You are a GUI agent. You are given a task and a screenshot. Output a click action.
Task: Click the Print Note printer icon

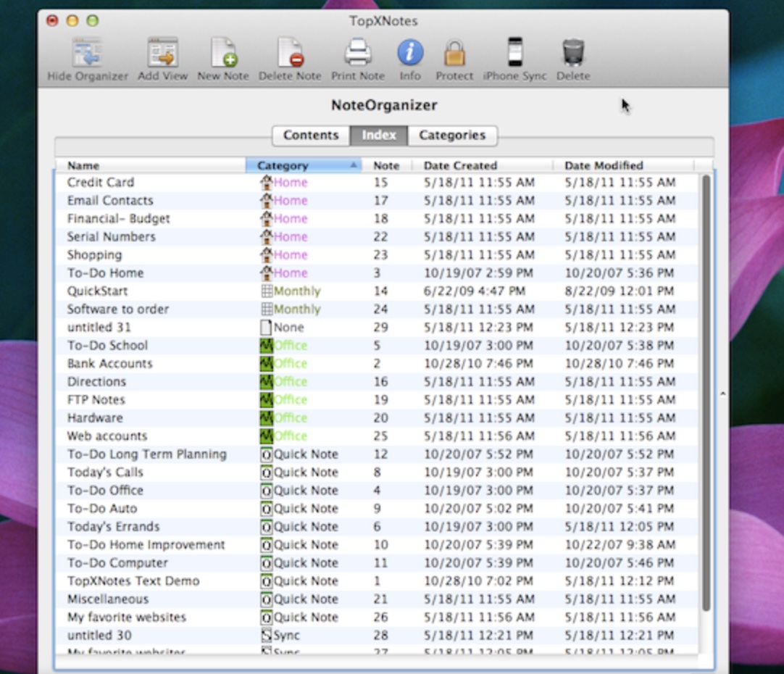(358, 54)
